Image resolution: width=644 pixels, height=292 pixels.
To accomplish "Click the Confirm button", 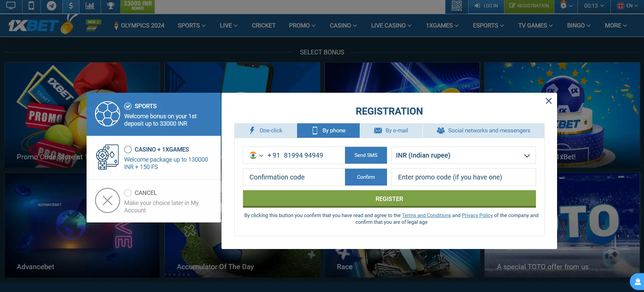I will coord(366,177).
